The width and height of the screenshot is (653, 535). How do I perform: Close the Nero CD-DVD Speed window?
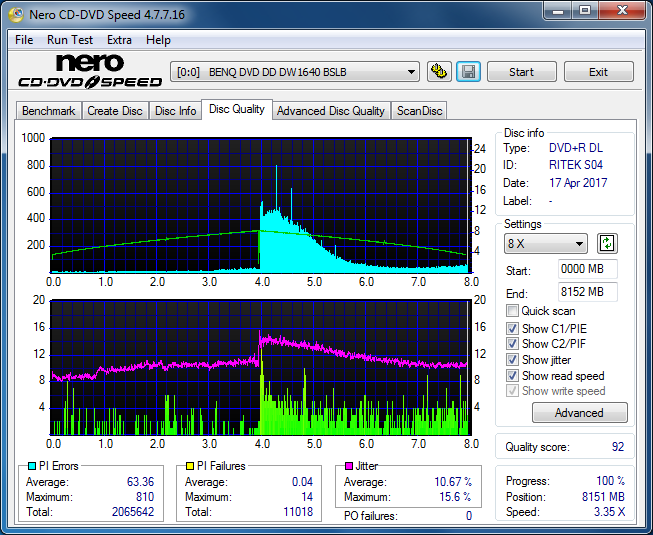point(622,10)
